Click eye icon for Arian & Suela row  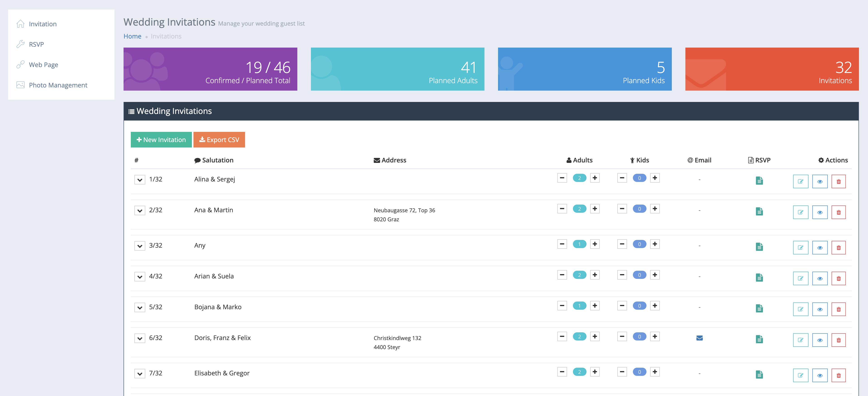coord(820,279)
